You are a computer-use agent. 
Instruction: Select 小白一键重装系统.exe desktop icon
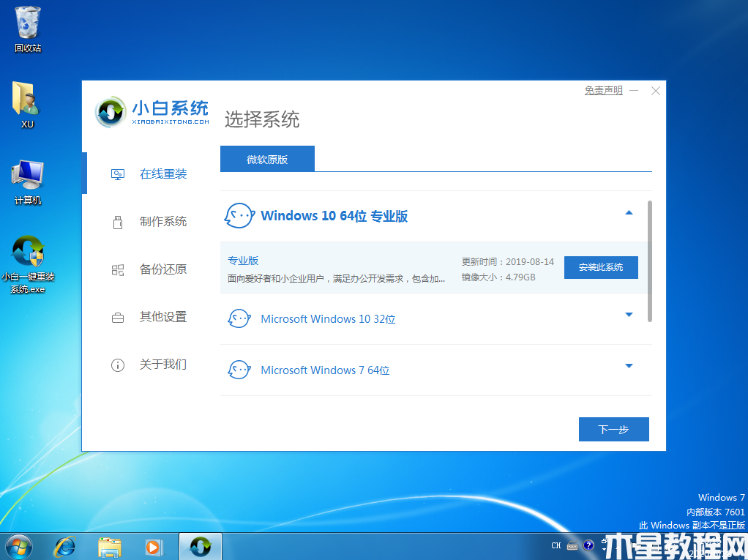tap(28, 265)
